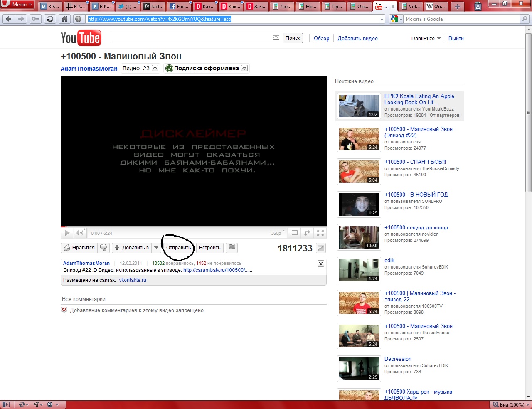Viewport: 532px width, 409px height.
Task: Mute the video volume speaker
Action: click(x=79, y=233)
